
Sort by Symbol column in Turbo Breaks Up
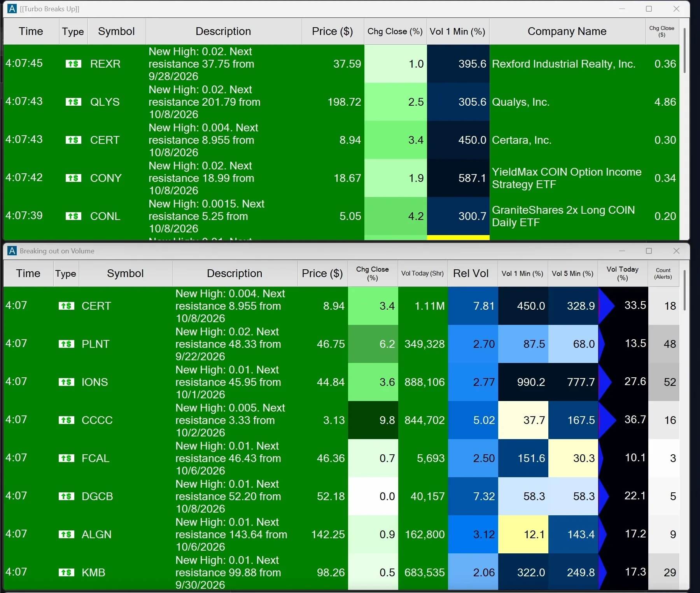[117, 31]
